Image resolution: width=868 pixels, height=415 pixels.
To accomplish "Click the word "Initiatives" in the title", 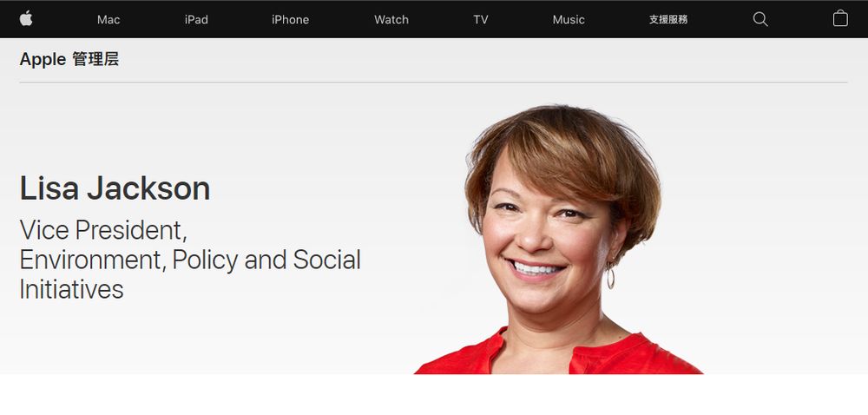I will (71, 289).
